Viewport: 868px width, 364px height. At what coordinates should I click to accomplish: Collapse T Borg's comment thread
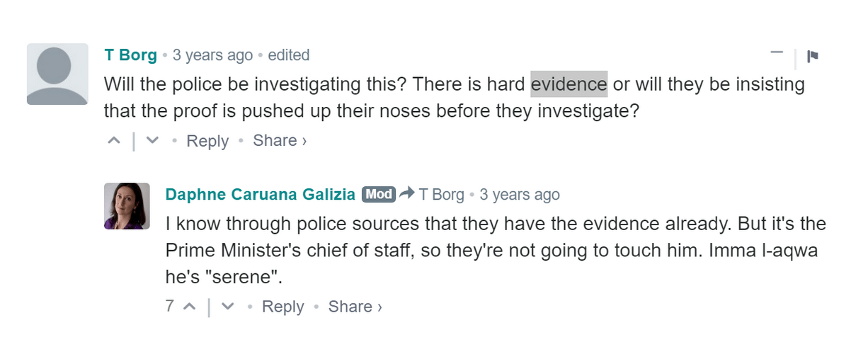point(777,52)
